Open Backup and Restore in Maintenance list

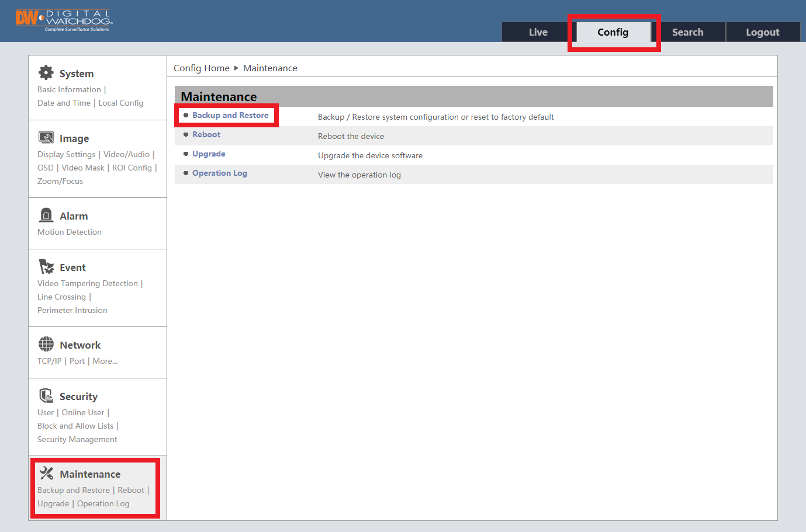click(x=230, y=116)
